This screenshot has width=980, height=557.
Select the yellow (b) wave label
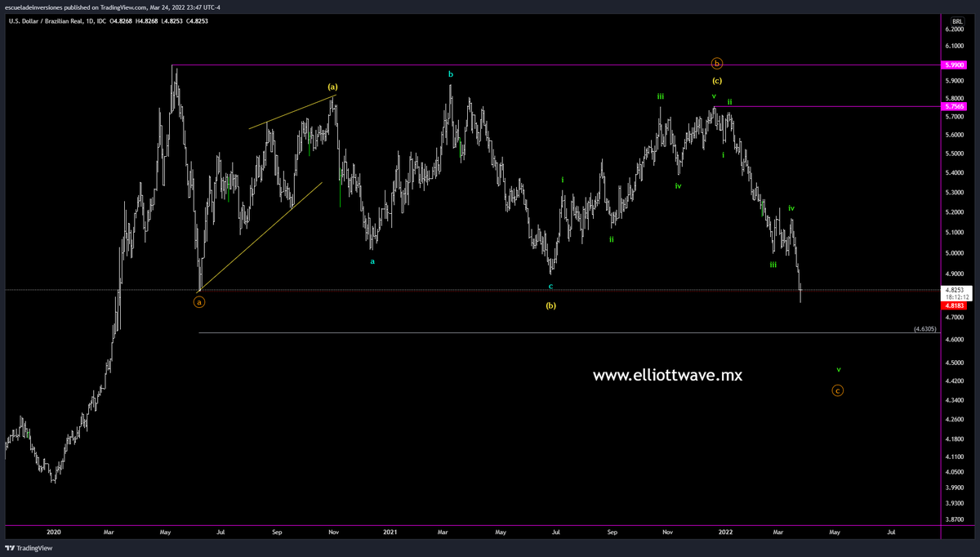551,306
